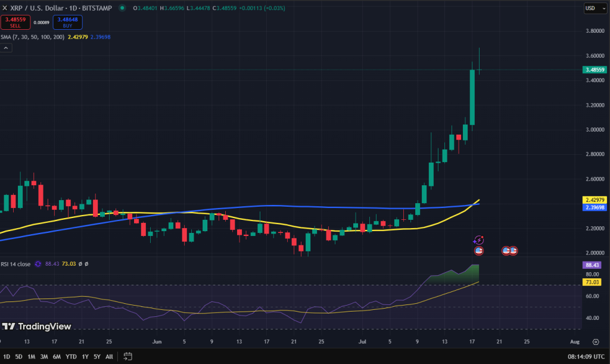Image resolution: width=610 pixels, height=364 pixels.
Task: Click the current price label 3.48559 on axis
Action: pos(595,70)
